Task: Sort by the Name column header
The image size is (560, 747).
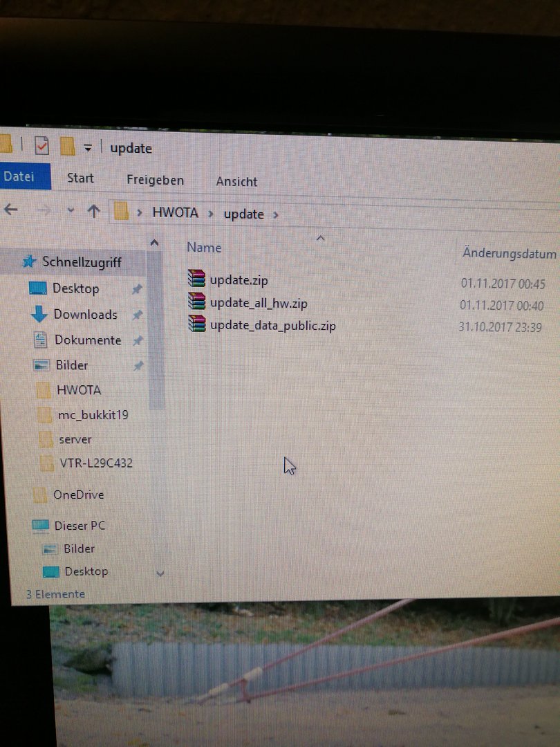Action: tap(204, 248)
